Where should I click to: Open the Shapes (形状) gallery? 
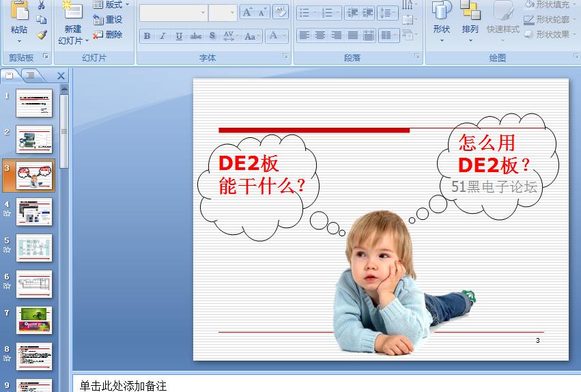pos(442,20)
